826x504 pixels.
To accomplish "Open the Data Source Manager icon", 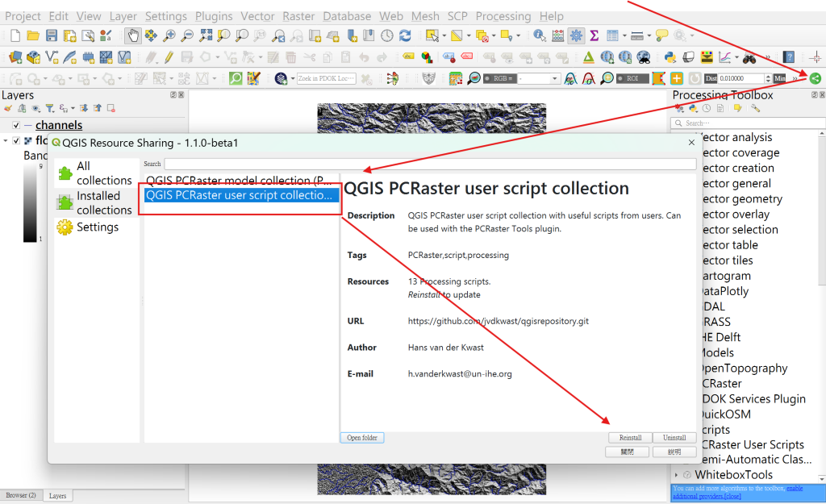I will coord(15,57).
